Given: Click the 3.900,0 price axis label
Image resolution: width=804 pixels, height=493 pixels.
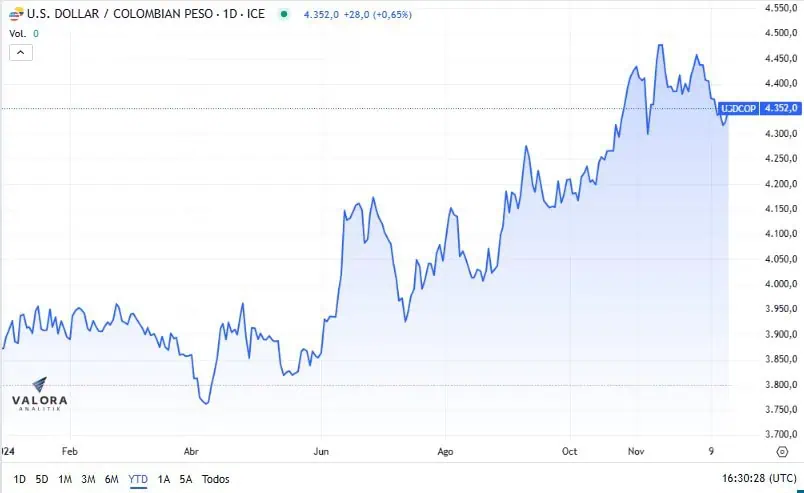Looking at the screenshot, I should coord(781,334).
